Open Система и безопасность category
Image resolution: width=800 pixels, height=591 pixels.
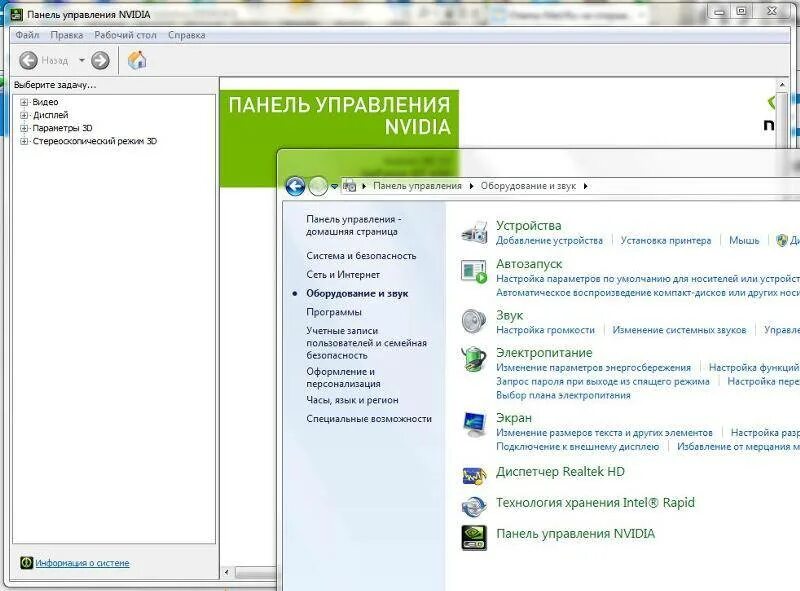click(x=361, y=256)
